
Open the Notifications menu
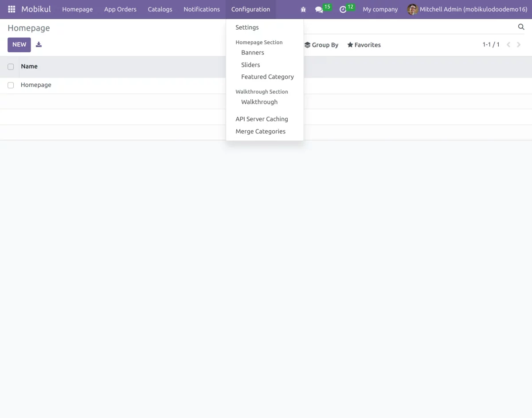[x=201, y=9]
